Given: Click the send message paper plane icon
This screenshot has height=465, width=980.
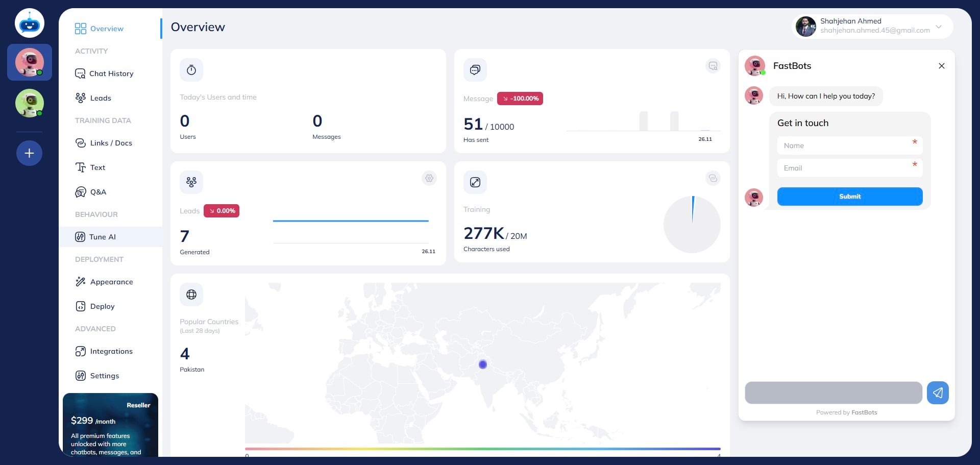Looking at the screenshot, I should pos(938,393).
